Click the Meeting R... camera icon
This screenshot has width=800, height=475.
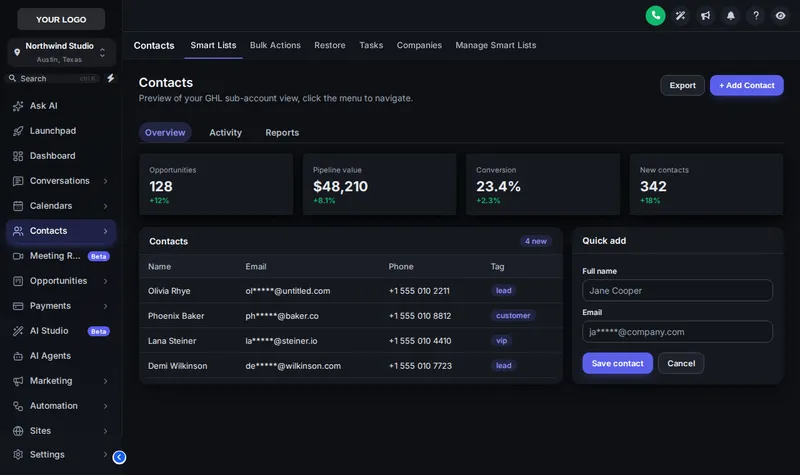(18, 256)
